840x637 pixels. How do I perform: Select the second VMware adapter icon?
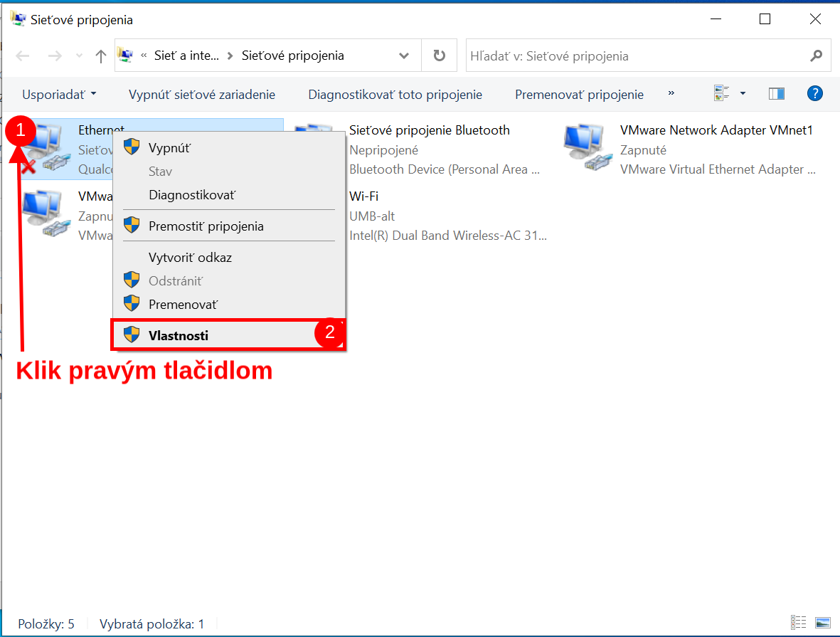47,214
